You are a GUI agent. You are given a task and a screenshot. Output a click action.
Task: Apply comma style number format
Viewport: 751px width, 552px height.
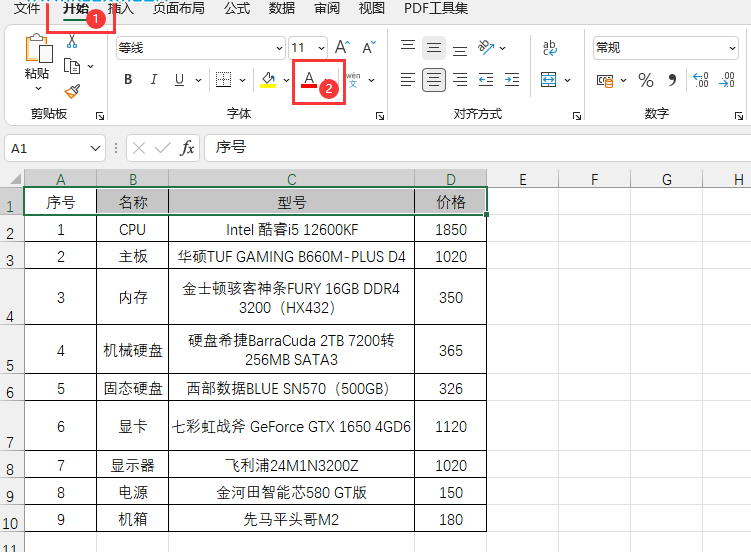pyautogui.click(x=672, y=80)
